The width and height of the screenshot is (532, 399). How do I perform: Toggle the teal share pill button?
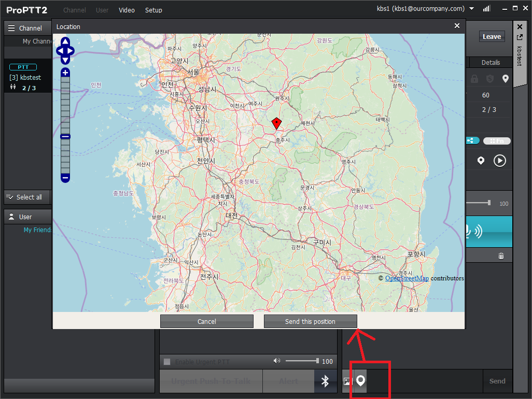(x=472, y=140)
